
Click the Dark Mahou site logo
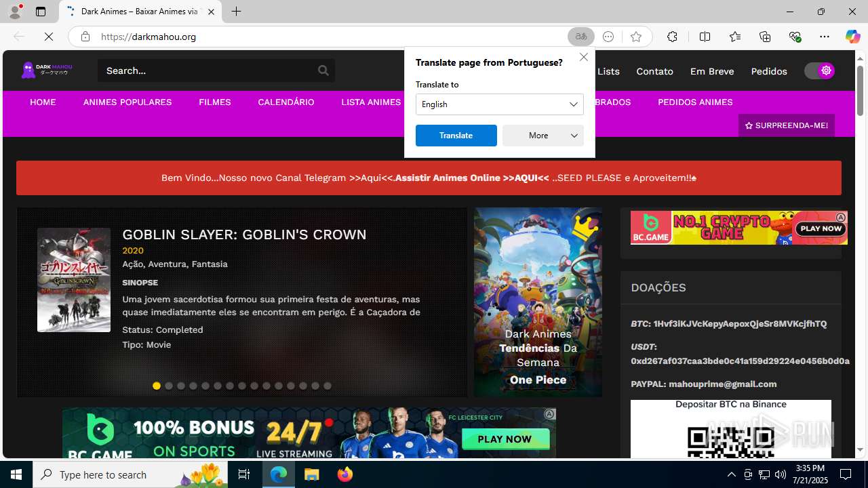[47, 70]
